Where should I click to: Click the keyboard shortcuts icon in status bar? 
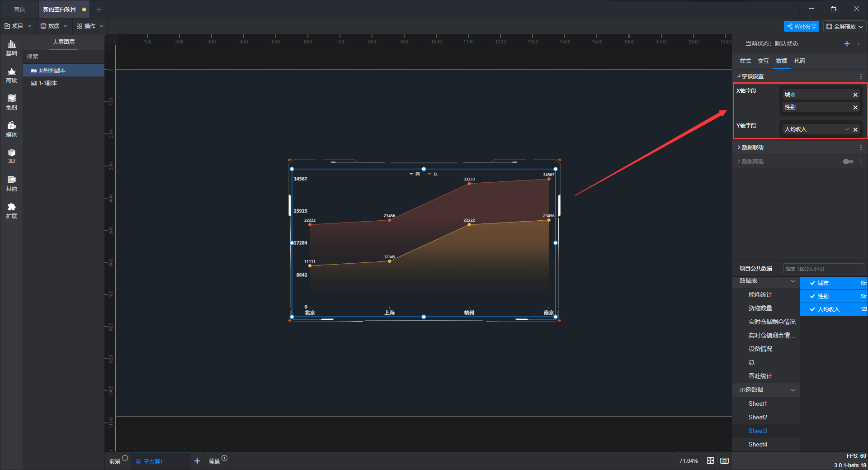[724, 461]
